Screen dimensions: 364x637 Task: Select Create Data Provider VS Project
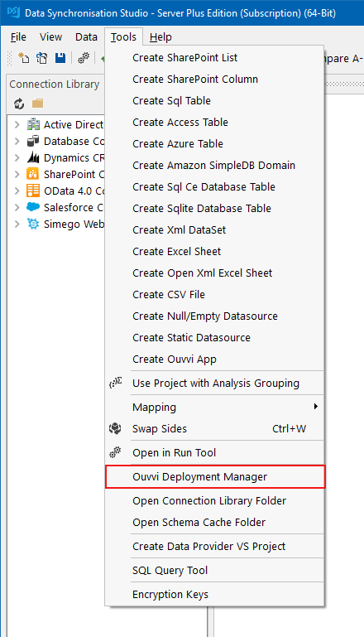tap(214, 546)
